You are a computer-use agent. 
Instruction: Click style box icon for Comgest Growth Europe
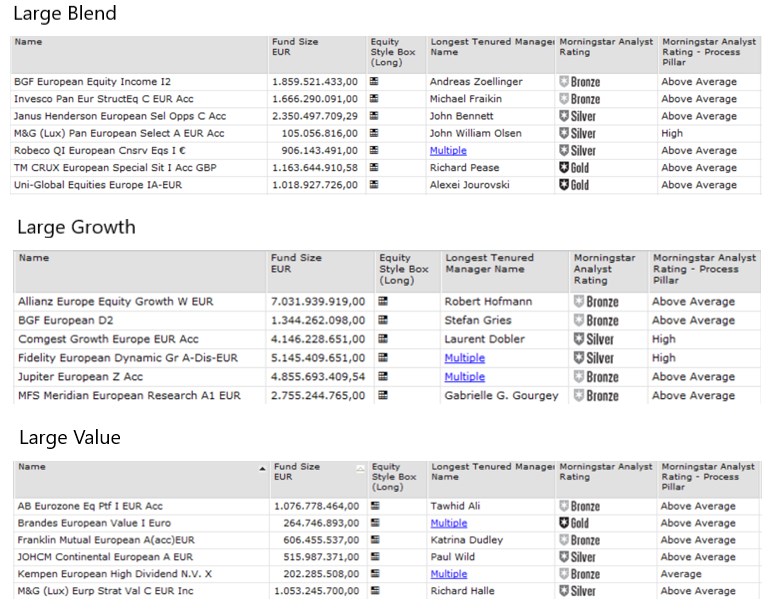(x=383, y=339)
